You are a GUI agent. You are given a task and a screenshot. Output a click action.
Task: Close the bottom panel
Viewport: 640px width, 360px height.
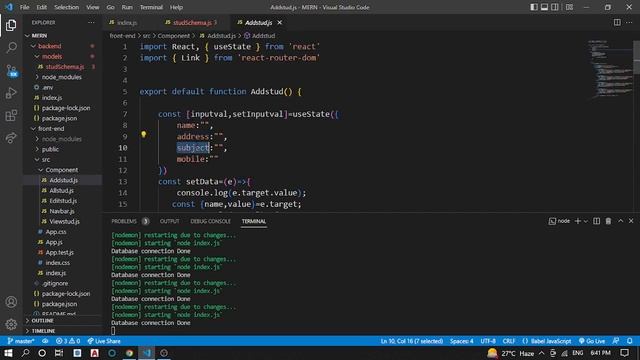pos(631,221)
